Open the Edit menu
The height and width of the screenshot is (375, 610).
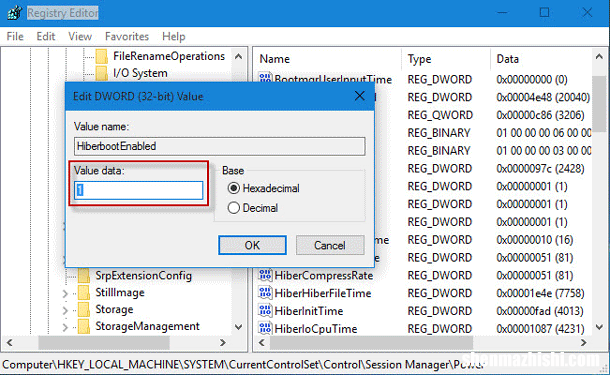[46, 37]
